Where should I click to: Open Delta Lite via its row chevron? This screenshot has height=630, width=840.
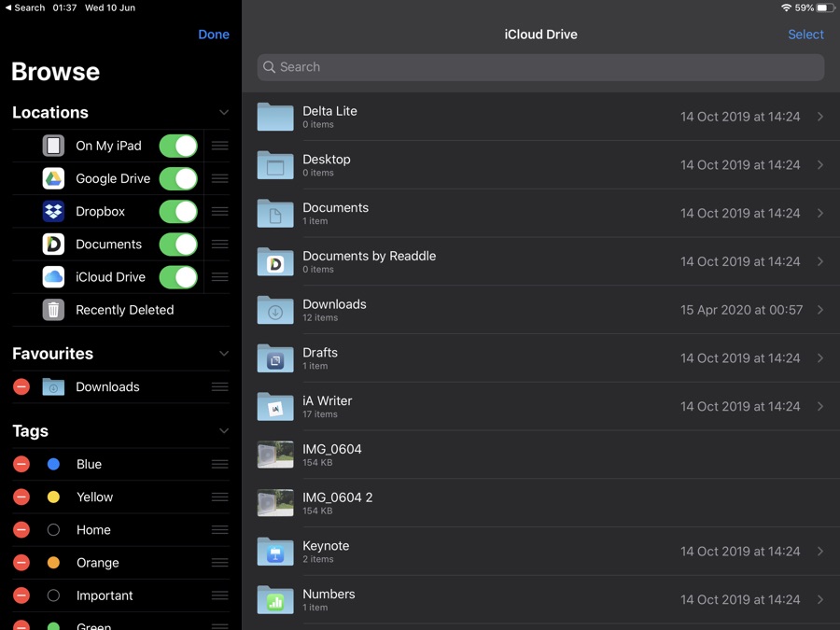(x=820, y=117)
